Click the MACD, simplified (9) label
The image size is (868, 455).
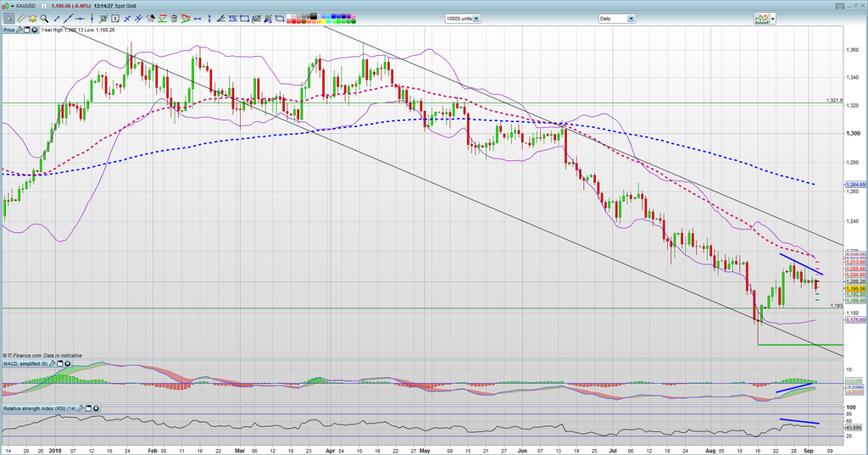[x=25, y=363]
